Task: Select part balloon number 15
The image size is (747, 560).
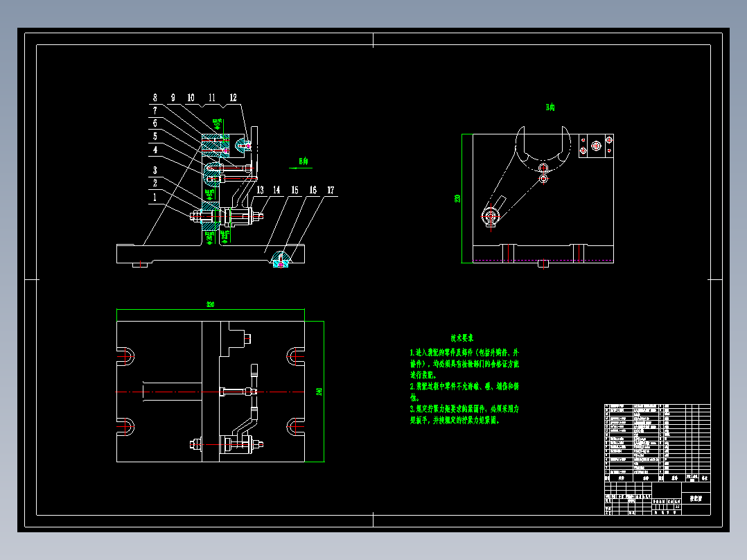Action: (x=295, y=190)
